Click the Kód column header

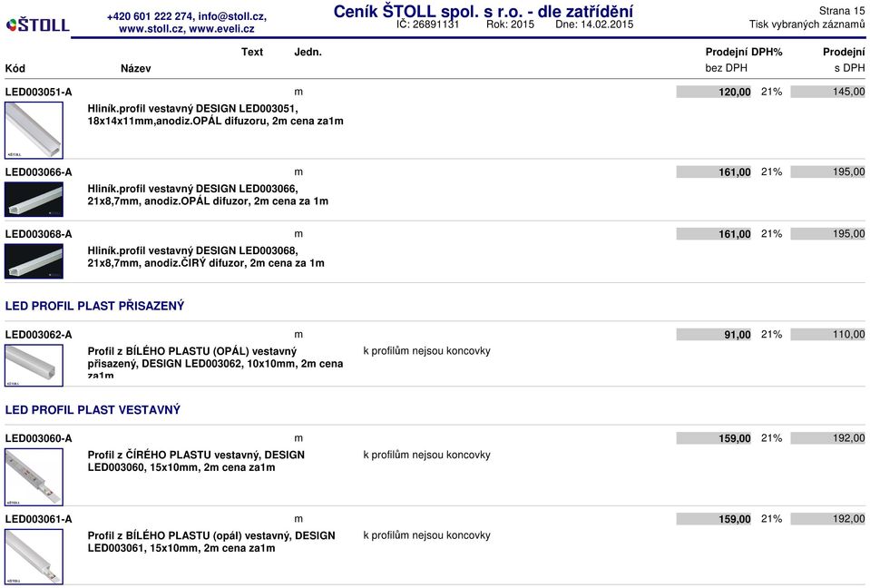(15, 68)
